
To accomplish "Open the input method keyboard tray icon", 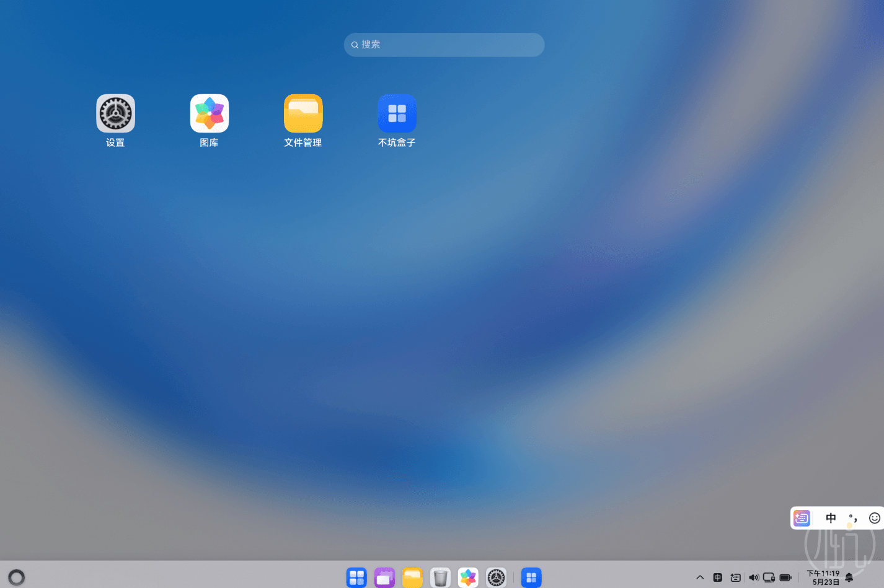I will [735, 577].
